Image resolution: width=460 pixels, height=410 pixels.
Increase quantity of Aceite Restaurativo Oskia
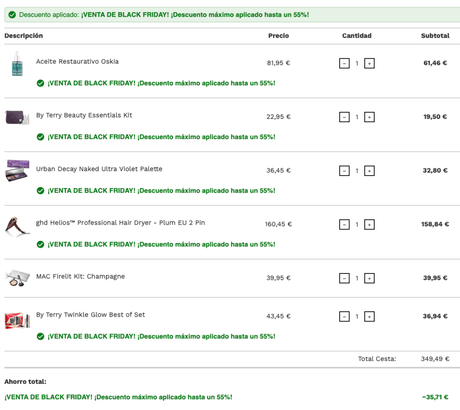pyautogui.click(x=369, y=63)
